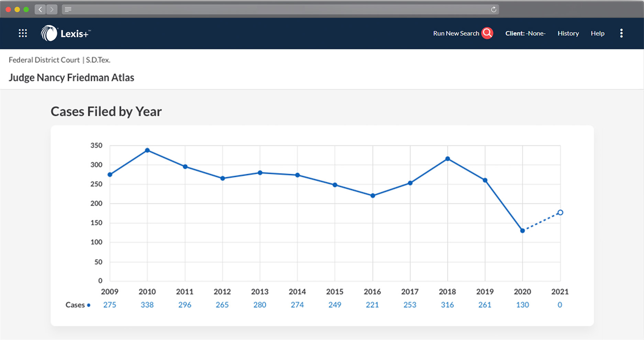This screenshot has height=340, width=644.
Task: Click the 2016 data point on chart
Action: coord(373,196)
